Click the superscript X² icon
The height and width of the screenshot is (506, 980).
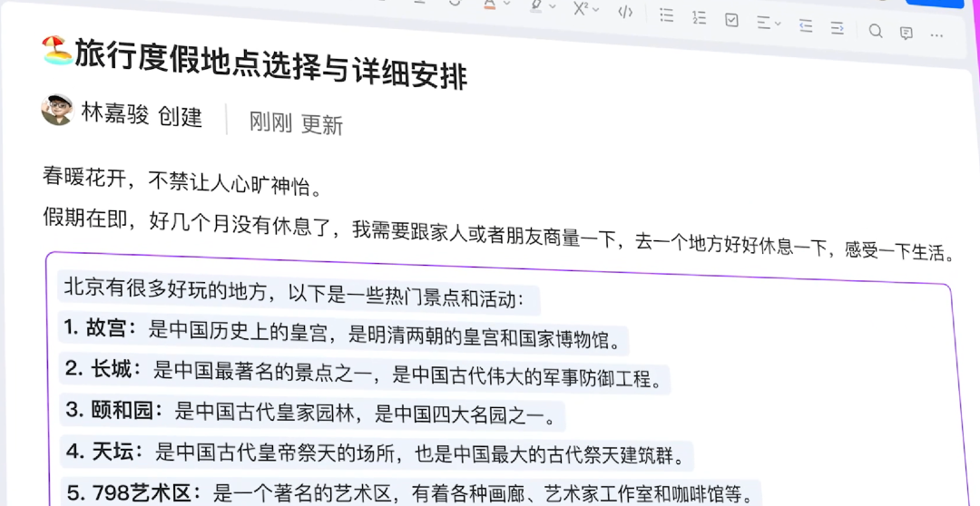click(582, 8)
